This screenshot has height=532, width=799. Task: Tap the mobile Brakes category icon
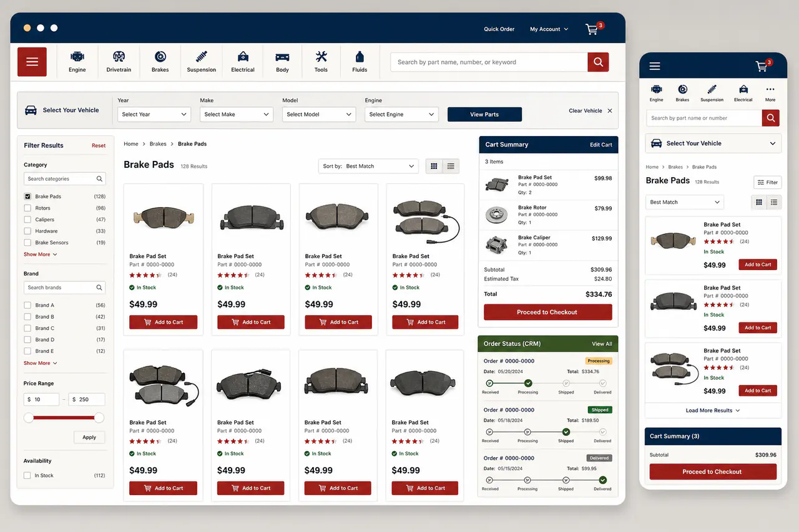682,89
